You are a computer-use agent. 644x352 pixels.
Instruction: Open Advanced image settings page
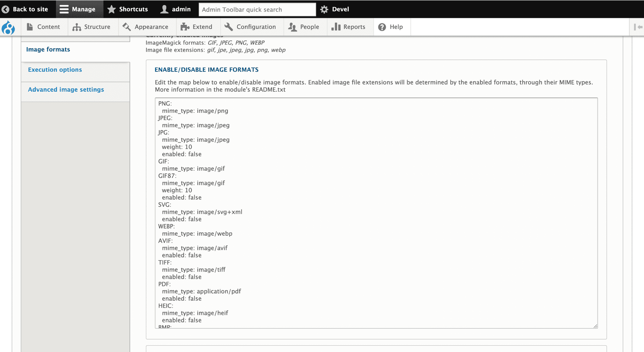tap(65, 90)
